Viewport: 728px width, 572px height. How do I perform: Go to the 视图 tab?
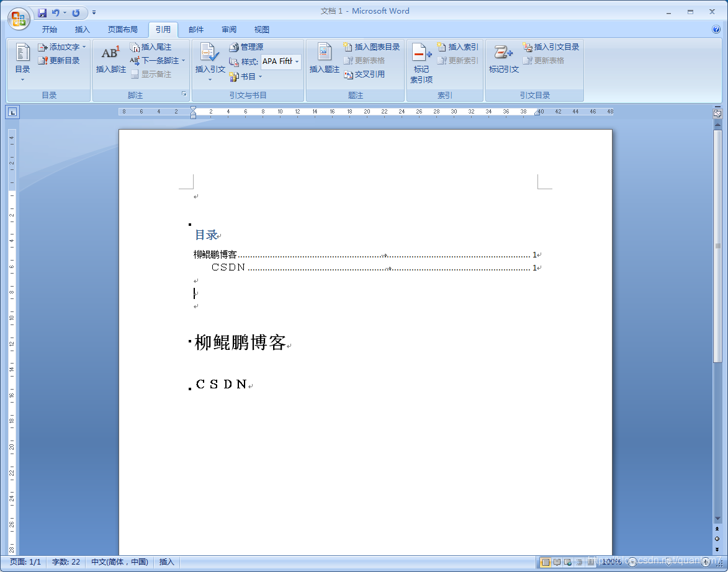pyautogui.click(x=261, y=29)
